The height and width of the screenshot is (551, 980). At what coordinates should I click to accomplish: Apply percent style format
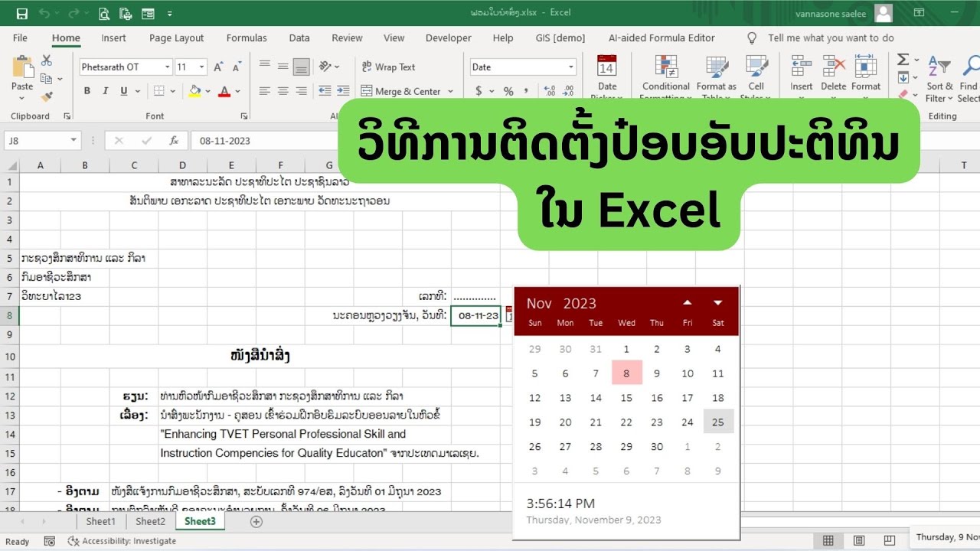tap(508, 91)
